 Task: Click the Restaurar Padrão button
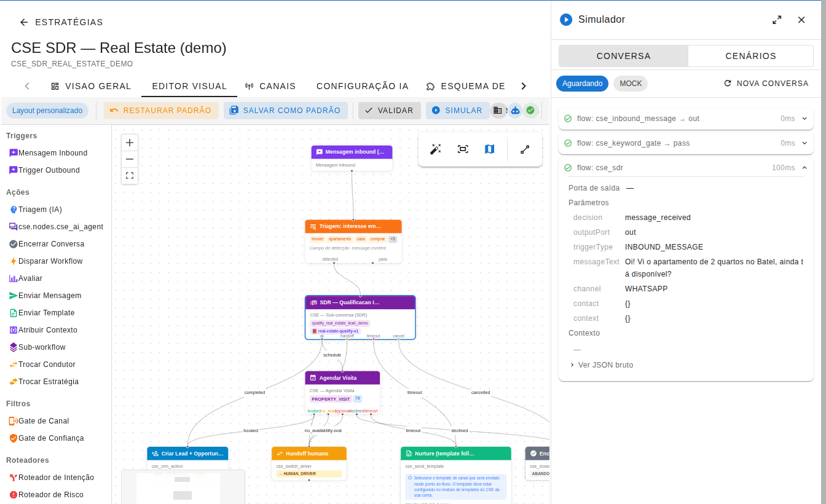click(160, 111)
